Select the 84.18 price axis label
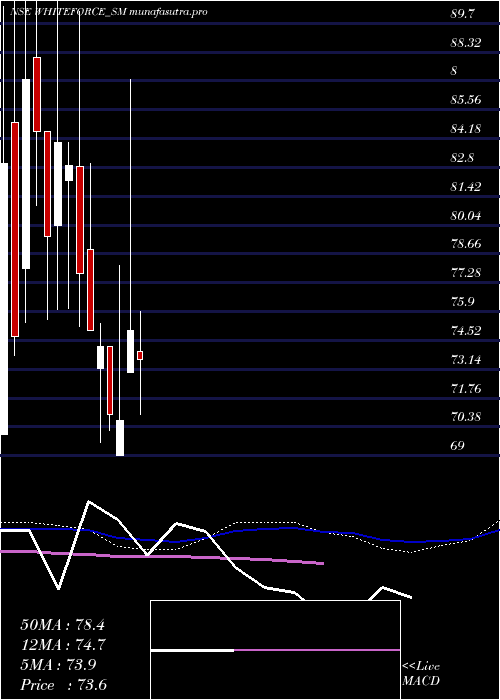The height and width of the screenshot is (700, 500). click(x=466, y=129)
